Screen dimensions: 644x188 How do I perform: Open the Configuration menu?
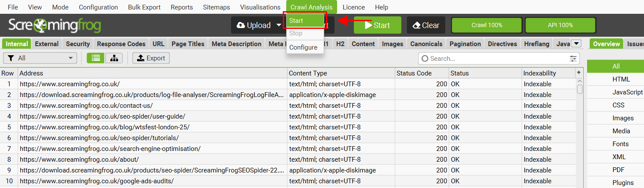(x=98, y=7)
